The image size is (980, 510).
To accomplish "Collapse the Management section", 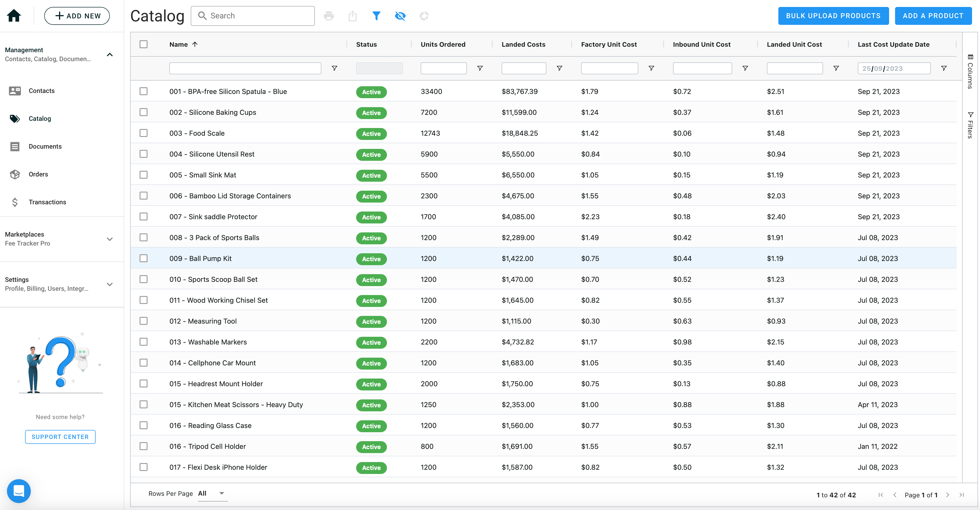I will [110, 54].
